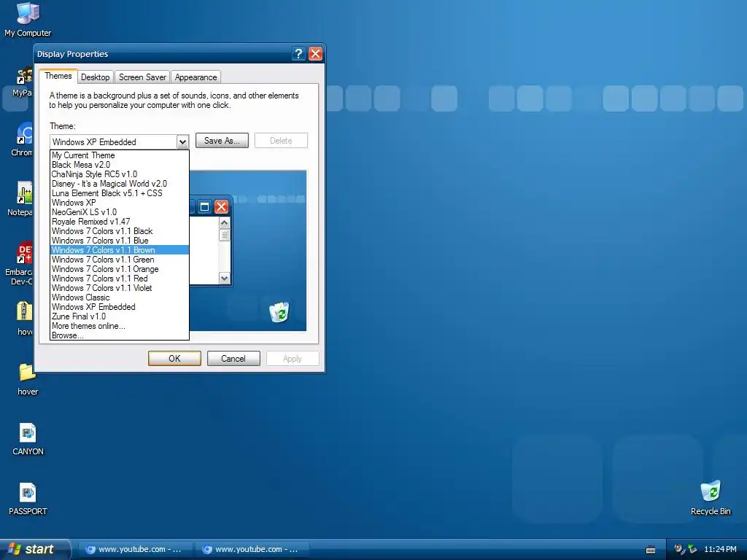Open the Start menu

point(34,549)
